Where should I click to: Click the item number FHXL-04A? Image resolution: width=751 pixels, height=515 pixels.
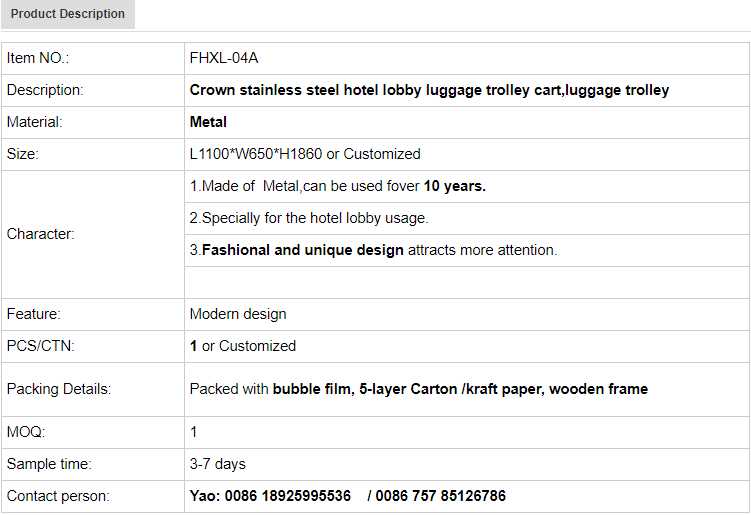(224, 58)
